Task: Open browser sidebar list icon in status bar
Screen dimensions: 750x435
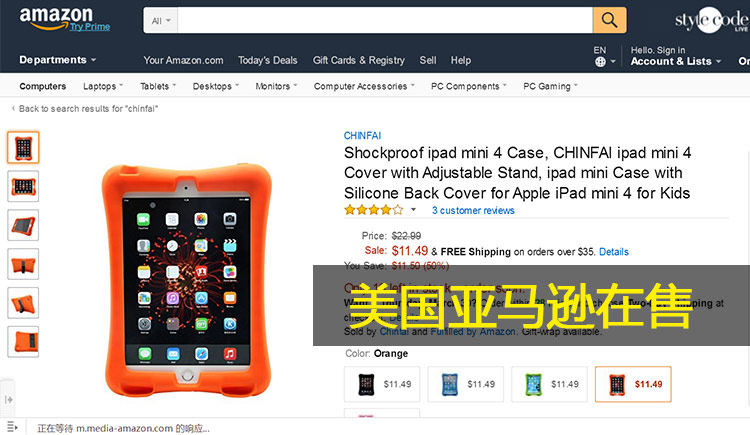Action: click(12, 426)
